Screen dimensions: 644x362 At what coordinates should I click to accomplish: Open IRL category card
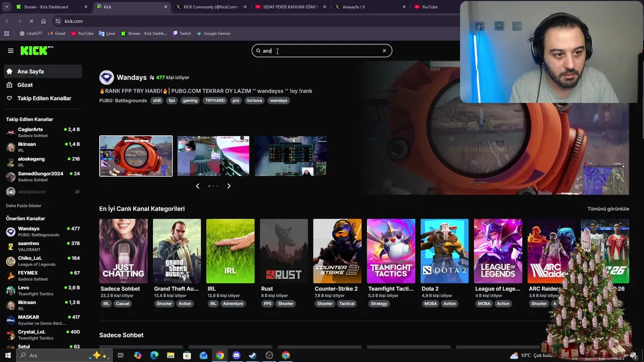tap(230, 251)
